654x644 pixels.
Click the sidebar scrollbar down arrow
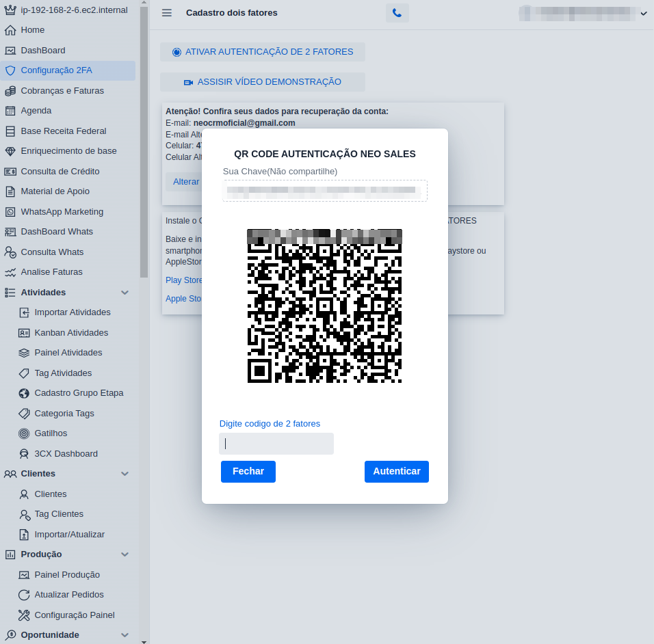coord(144,641)
